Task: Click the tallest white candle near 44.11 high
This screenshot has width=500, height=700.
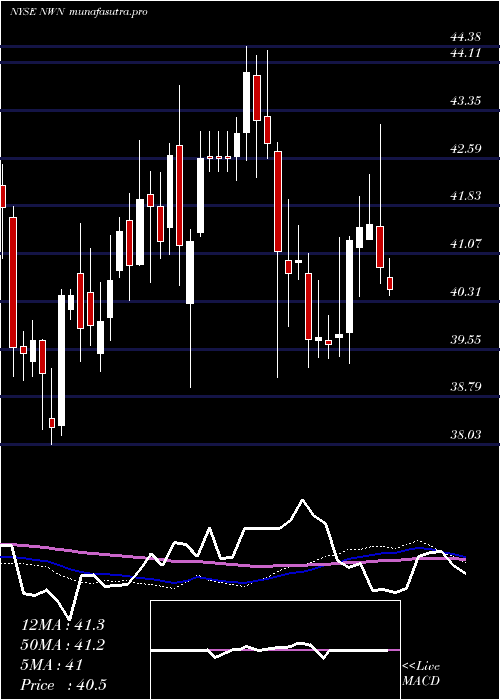Action: (x=246, y=102)
